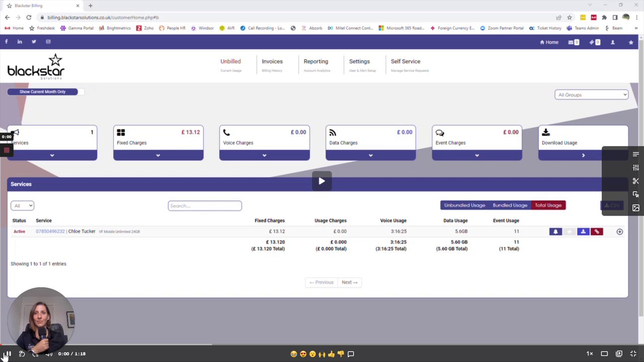Click the Blackstar Solutions logo
The width and height of the screenshot is (644, 362).
pos(36,66)
